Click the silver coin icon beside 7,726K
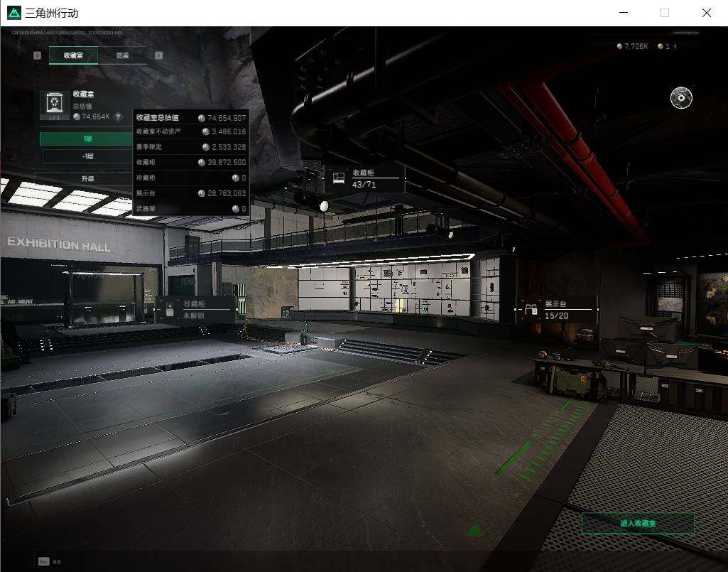 coord(619,46)
